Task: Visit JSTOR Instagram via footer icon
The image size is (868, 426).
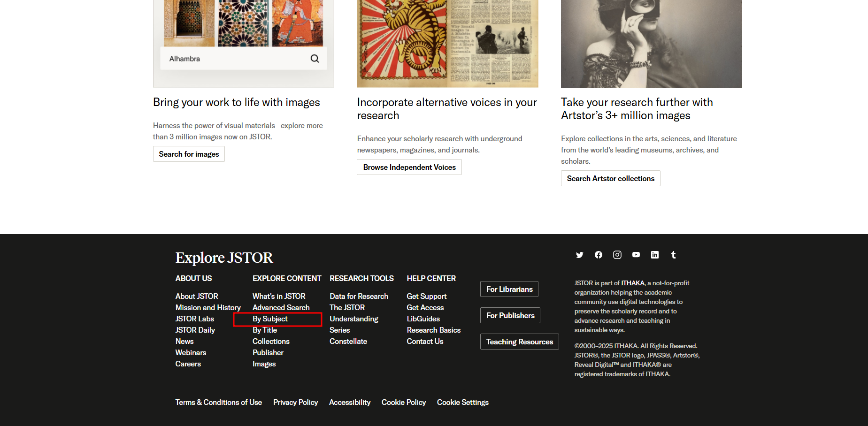Action: click(x=617, y=255)
